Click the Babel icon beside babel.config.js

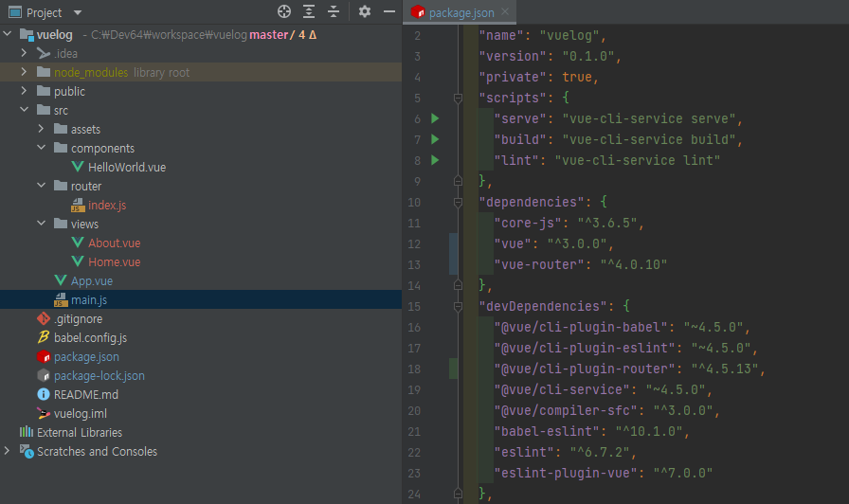[44, 337]
